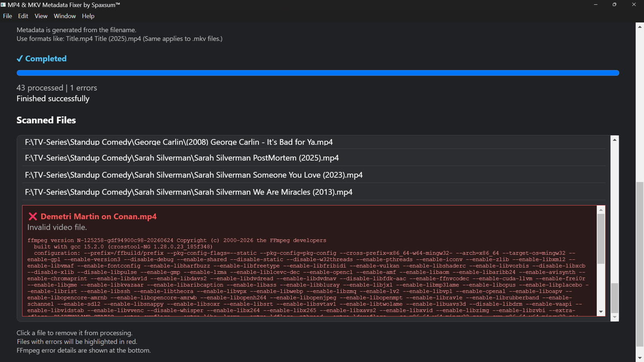Image resolution: width=644 pixels, height=362 pixels.
Task: Remove George Carlin It's Bad for Ya file
Action: [x=314, y=142]
